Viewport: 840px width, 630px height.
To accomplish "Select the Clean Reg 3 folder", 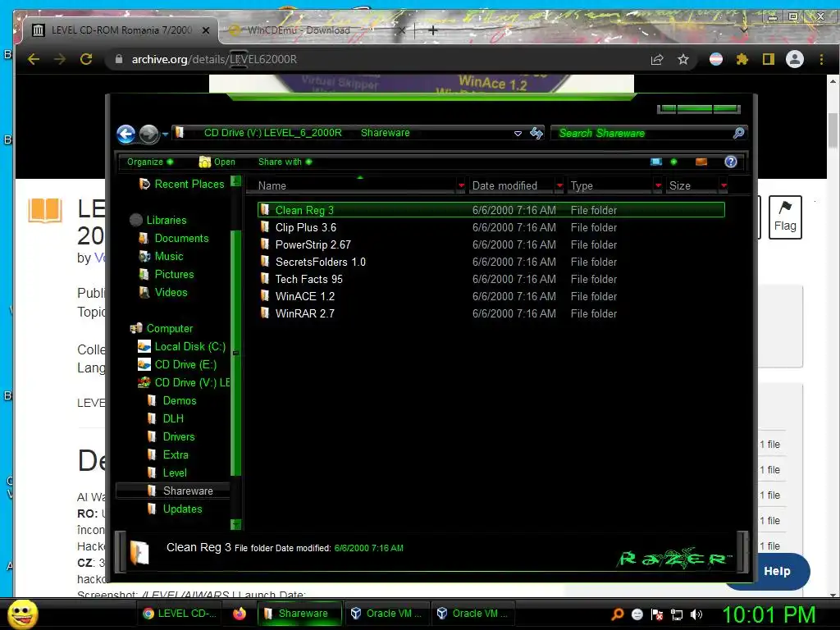I will pos(491,210).
